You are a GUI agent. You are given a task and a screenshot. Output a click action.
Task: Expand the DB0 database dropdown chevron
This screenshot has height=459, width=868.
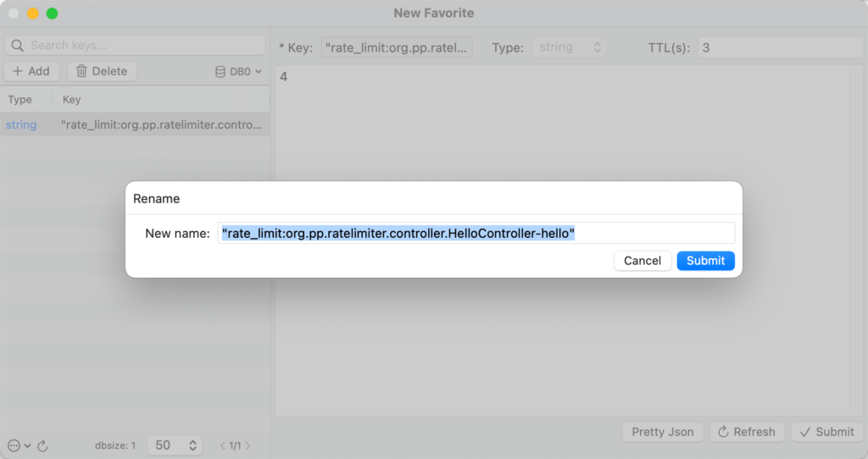pos(259,72)
